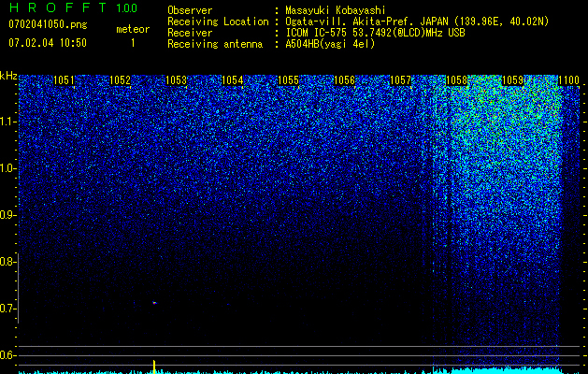Screen dimensions: 588x374
Task: Click the yellow meteor spike in level graph
Action: click(153, 367)
